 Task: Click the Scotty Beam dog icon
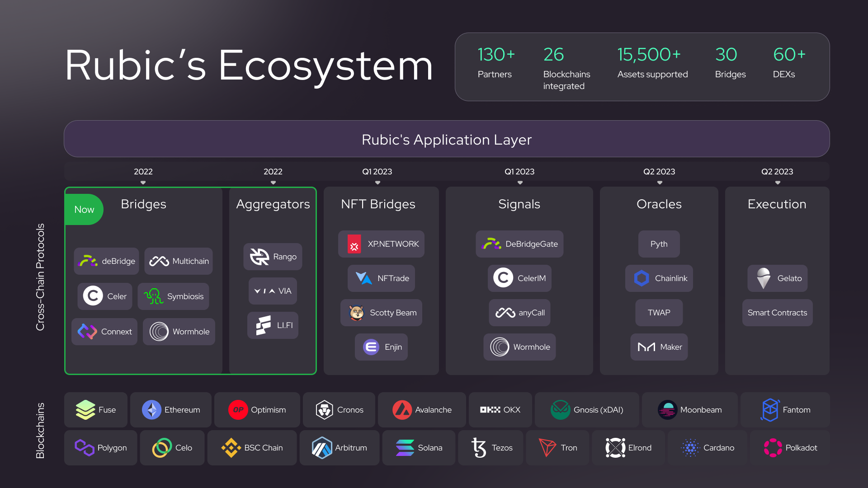point(356,313)
